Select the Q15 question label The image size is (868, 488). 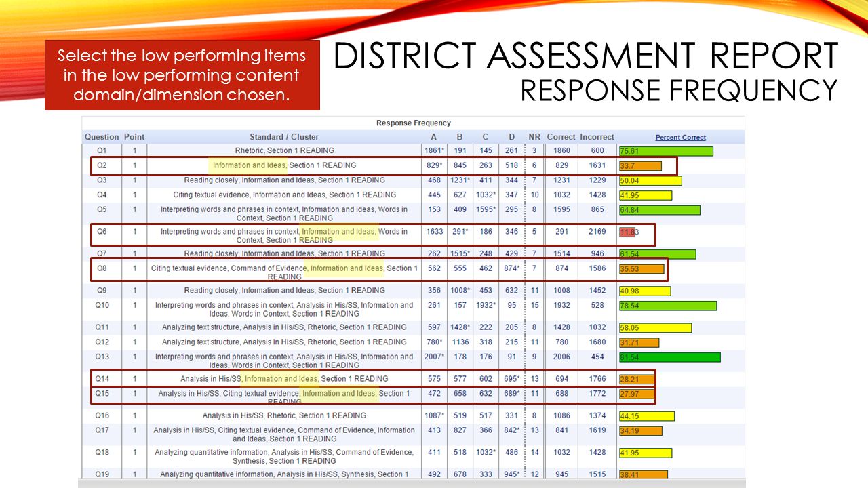coord(102,394)
